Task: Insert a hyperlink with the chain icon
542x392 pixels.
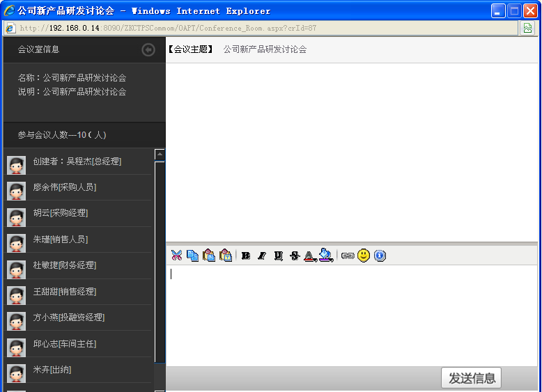Action: tap(348, 256)
